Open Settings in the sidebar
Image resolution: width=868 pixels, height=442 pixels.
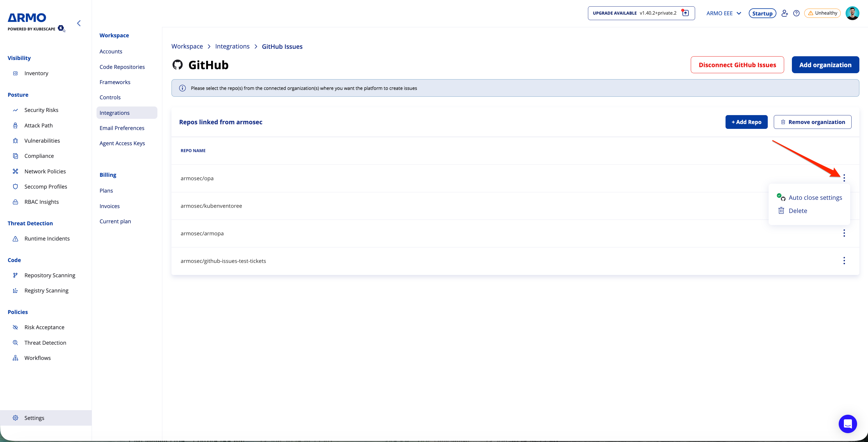pyautogui.click(x=46, y=418)
